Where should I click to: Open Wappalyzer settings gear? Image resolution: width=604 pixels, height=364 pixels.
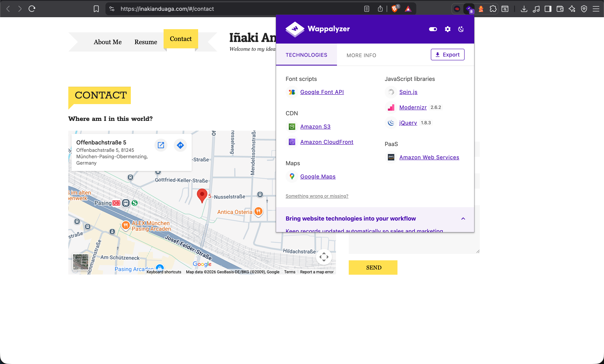(448, 29)
